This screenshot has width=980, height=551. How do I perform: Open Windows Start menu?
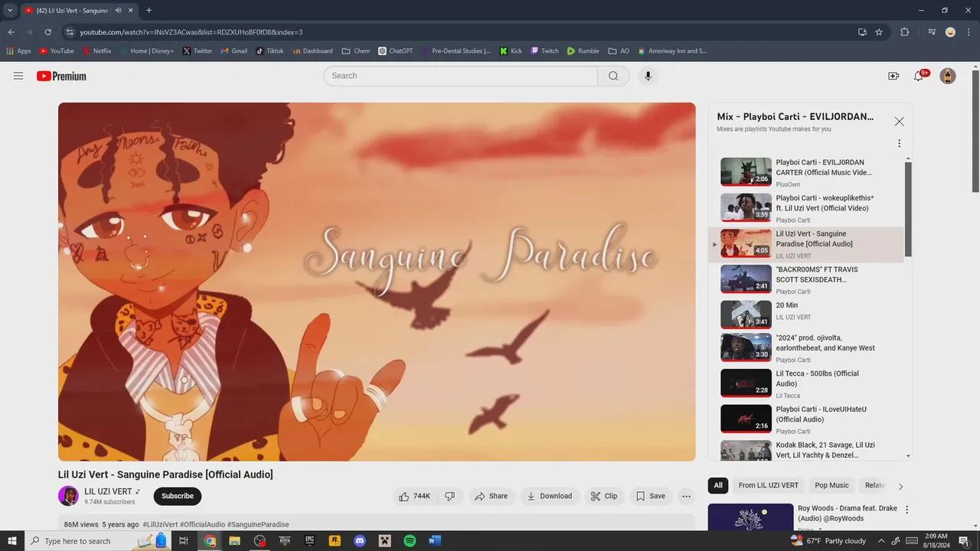12,541
